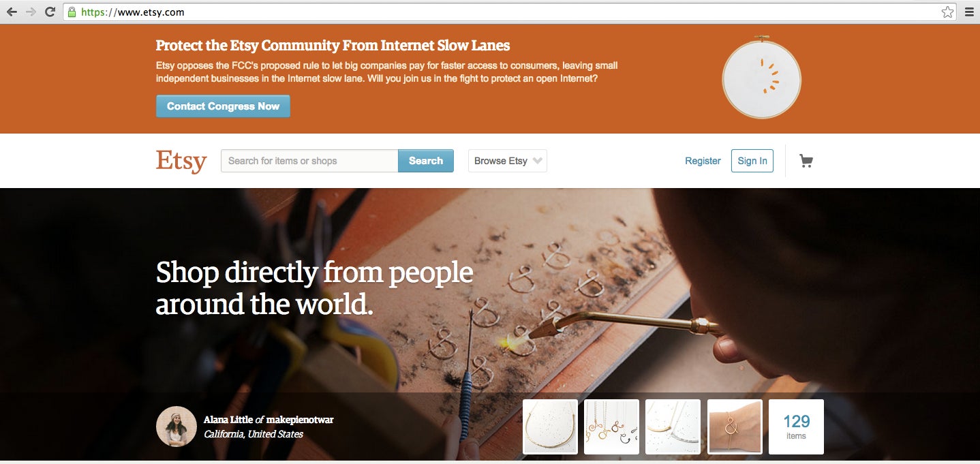This screenshot has height=464, width=980.
Task: Open the gold curved necklace thumbnail
Action: coord(550,427)
